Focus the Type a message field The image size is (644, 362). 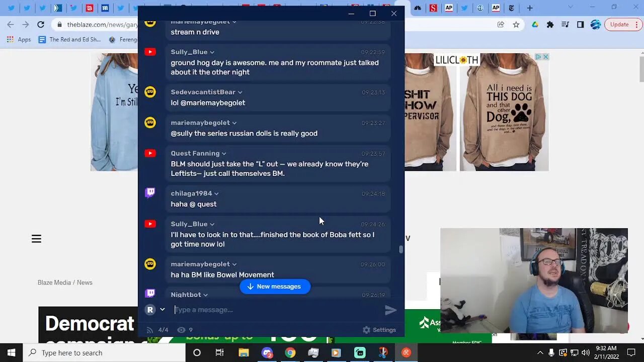click(277, 310)
